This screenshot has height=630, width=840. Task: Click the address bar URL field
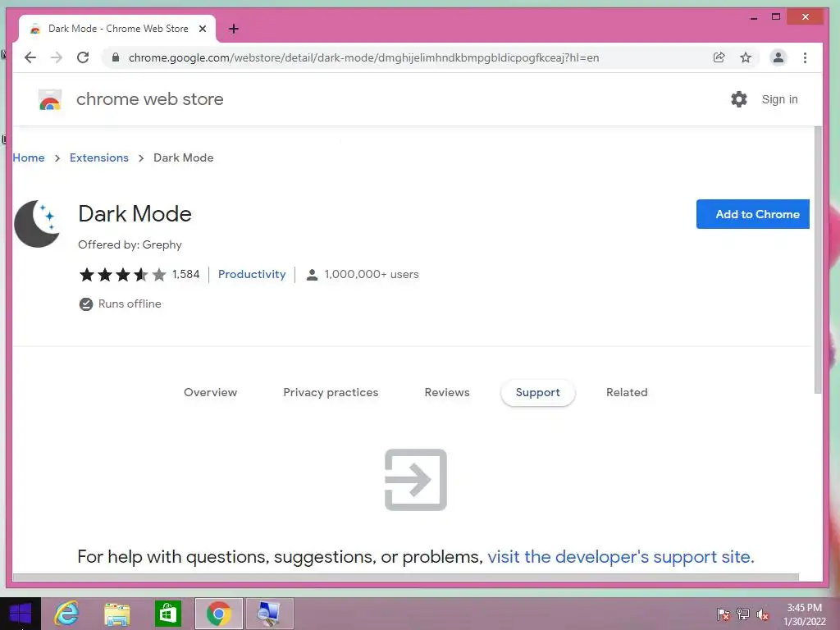[x=363, y=58]
